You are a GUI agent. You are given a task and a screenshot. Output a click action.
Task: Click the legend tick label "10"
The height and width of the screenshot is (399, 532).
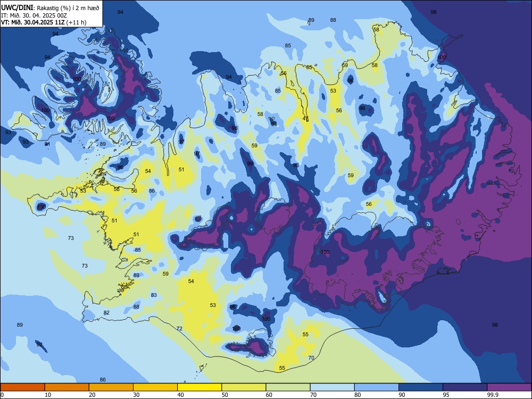tap(48, 395)
